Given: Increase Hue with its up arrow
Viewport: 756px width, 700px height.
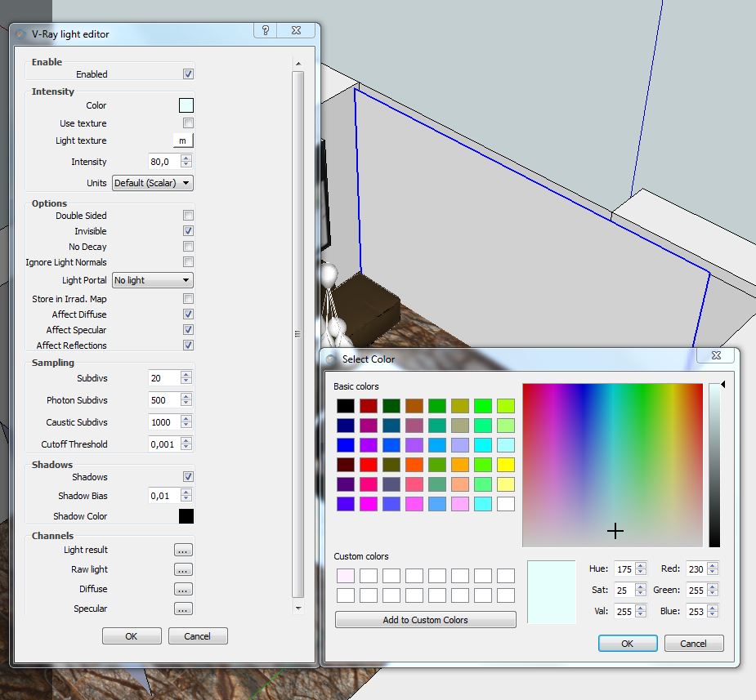Looking at the screenshot, I should pyautogui.click(x=641, y=565).
